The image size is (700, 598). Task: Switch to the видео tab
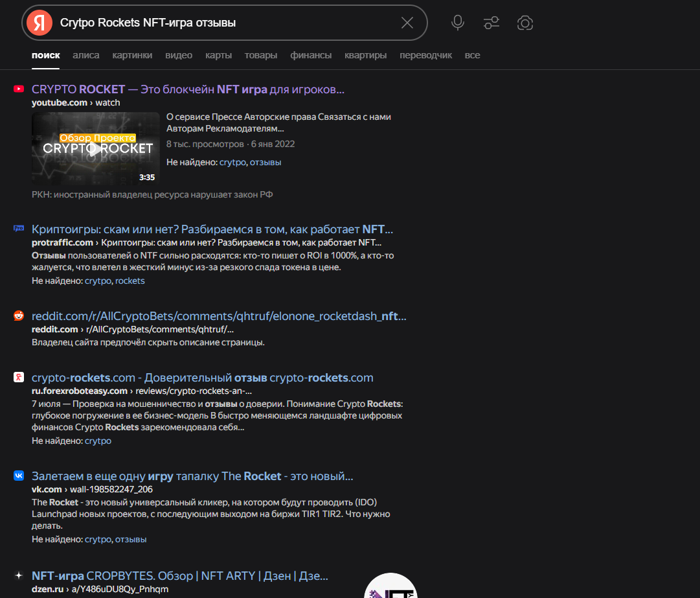coord(179,55)
